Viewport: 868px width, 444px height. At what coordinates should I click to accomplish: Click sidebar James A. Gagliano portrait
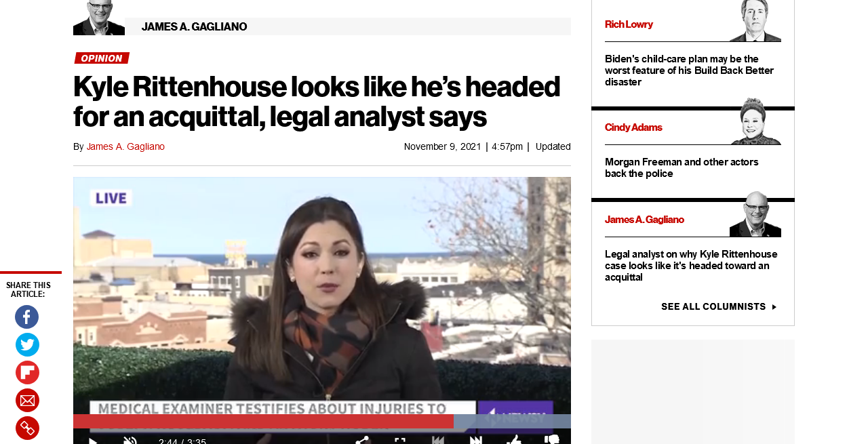[x=755, y=214]
